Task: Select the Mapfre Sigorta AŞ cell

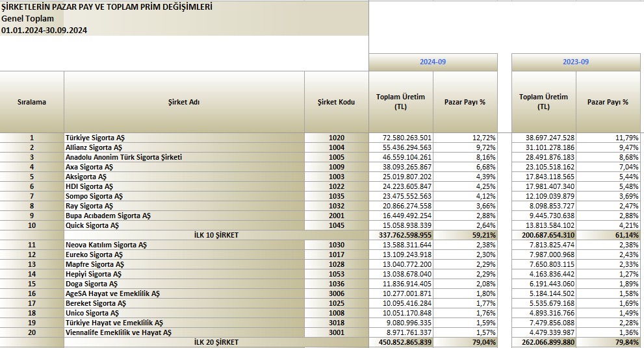Action: [184, 265]
